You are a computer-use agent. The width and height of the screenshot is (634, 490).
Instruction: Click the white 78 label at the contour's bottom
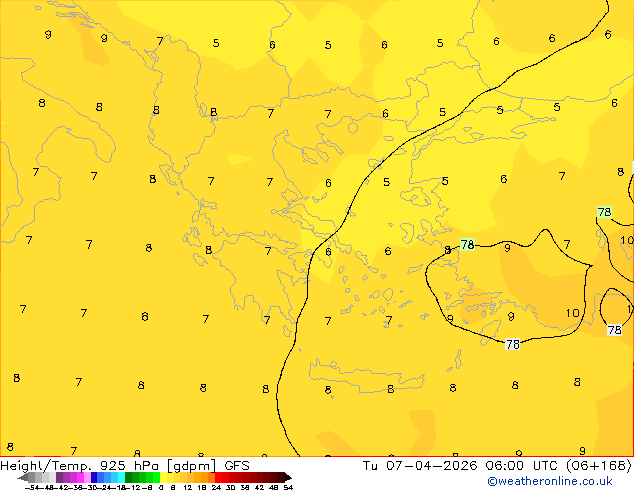click(x=513, y=344)
